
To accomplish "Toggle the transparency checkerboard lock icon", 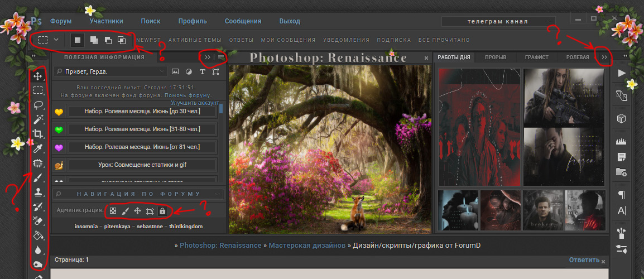I will pos(113,211).
